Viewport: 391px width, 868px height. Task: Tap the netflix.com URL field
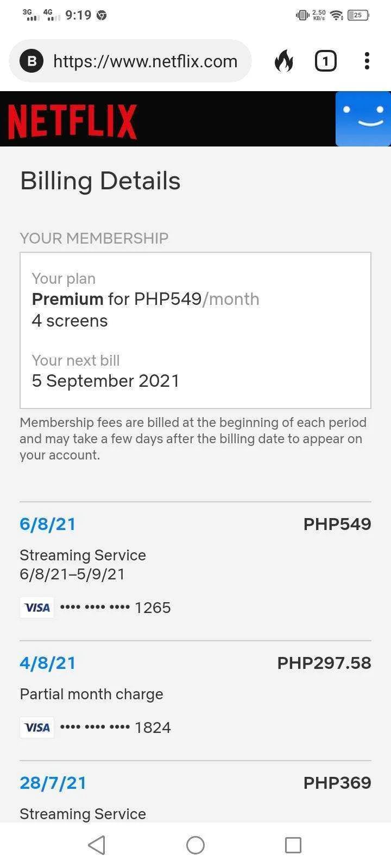(130, 61)
